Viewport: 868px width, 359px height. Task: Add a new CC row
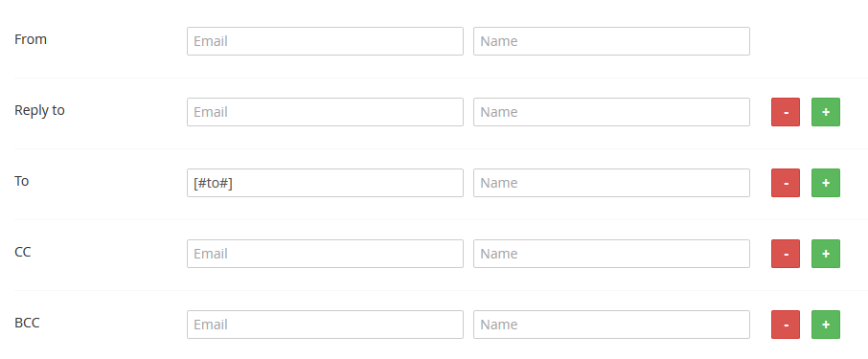[826, 254]
